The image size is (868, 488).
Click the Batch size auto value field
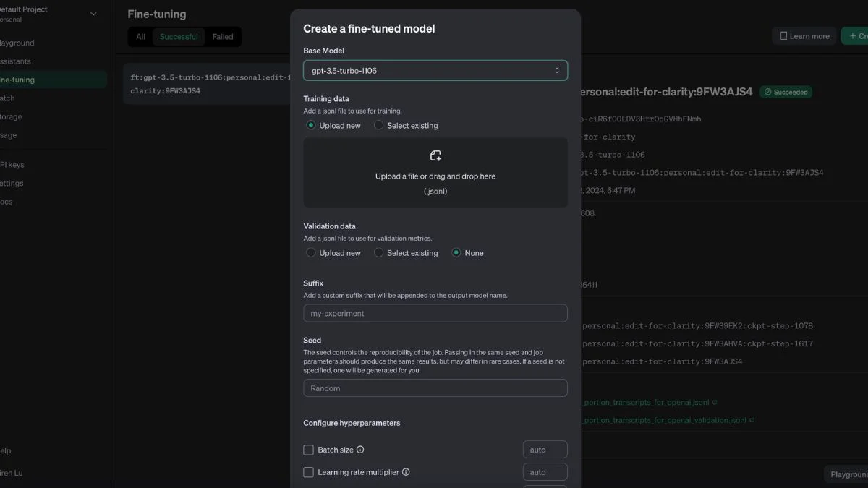545,450
